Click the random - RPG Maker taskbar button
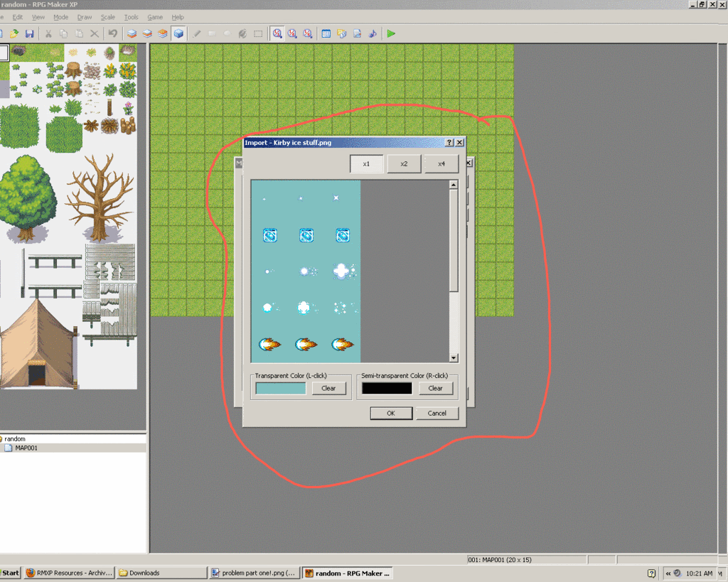 (x=347, y=573)
